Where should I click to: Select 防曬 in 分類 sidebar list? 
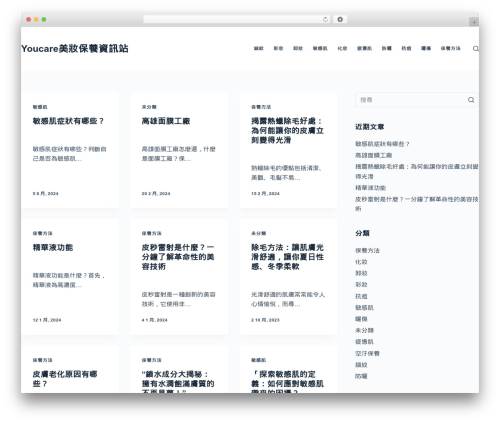tap(361, 376)
